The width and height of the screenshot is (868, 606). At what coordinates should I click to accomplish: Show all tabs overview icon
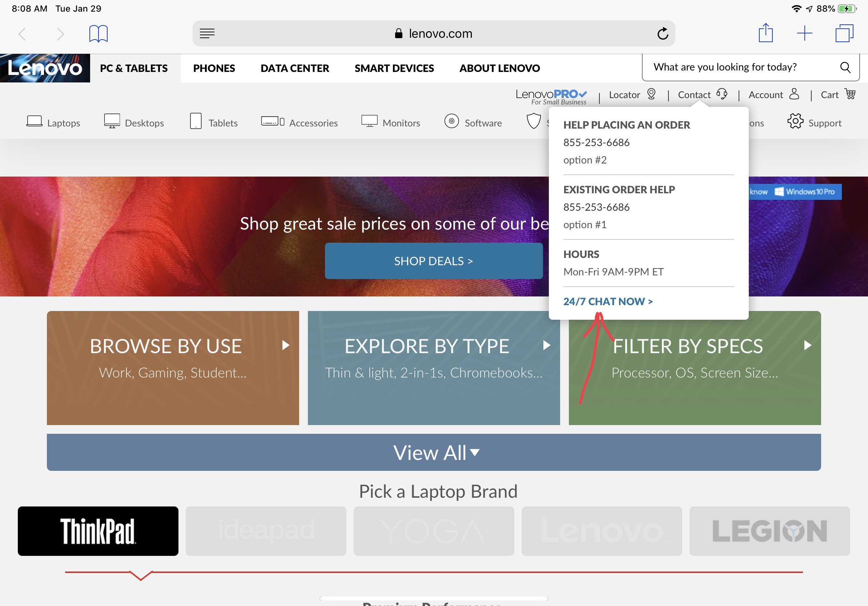pos(844,33)
